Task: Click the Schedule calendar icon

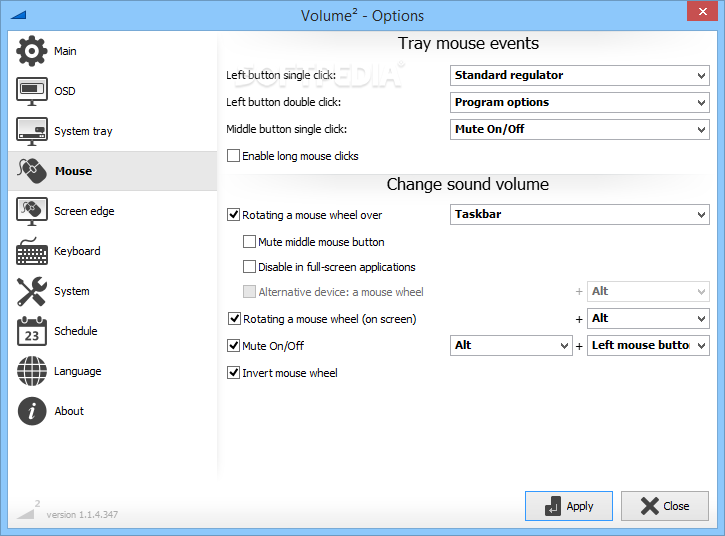Action: tap(31, 331)
